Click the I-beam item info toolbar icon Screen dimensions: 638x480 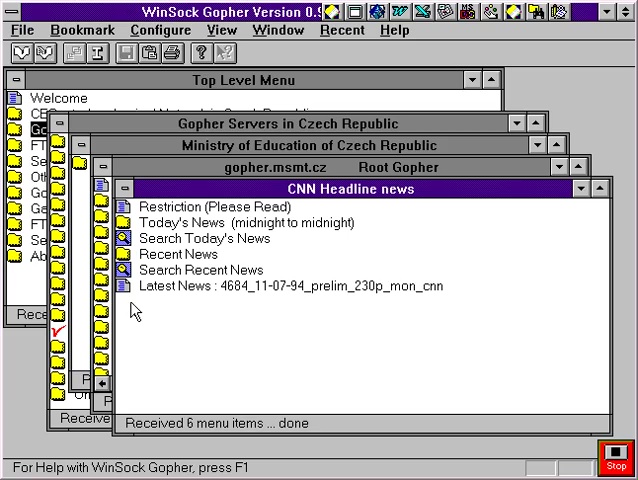click(x=98, y=53)
